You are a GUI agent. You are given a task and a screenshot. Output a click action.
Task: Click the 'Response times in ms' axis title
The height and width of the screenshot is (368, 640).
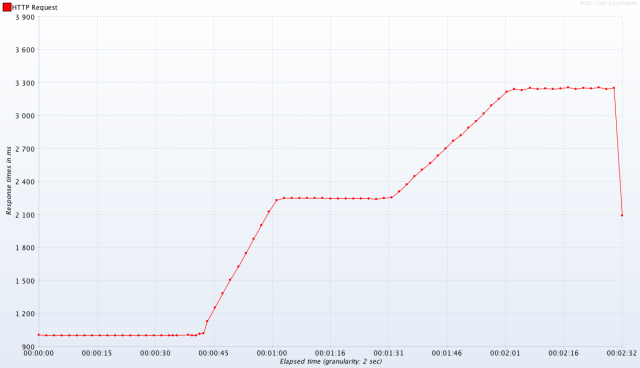click(9, 181)
